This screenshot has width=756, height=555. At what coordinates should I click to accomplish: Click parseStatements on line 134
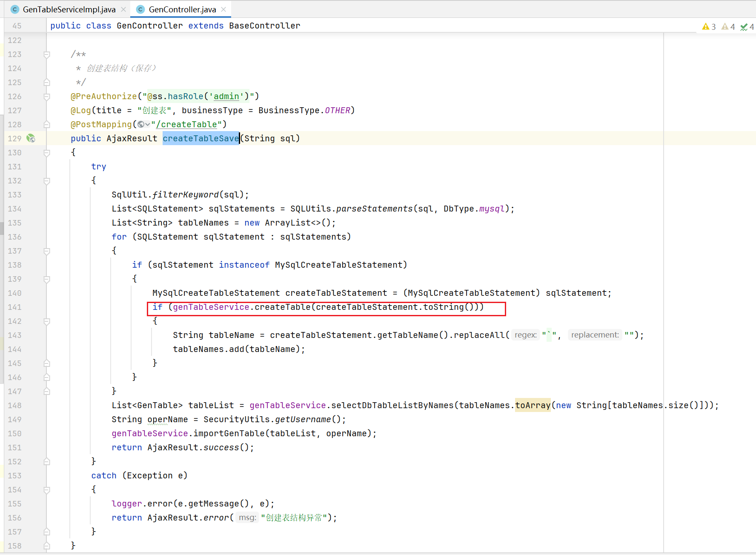(375, 209)
